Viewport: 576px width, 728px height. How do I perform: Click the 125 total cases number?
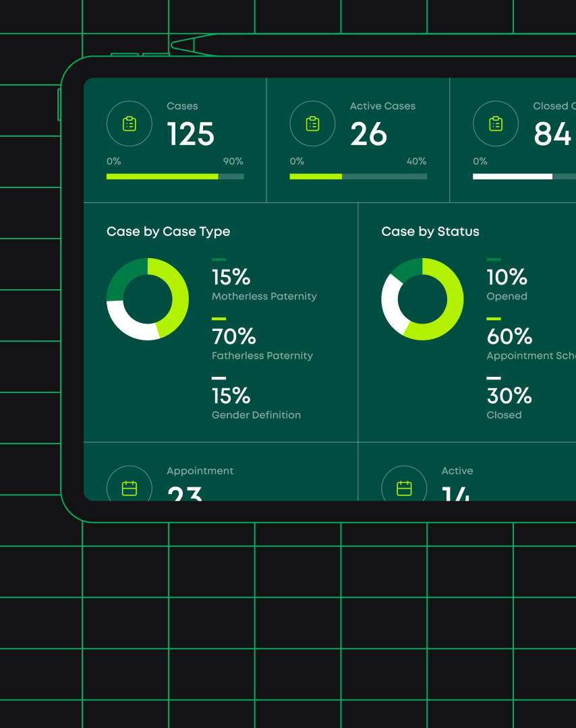pyautogui.click(x=190, y=134)
